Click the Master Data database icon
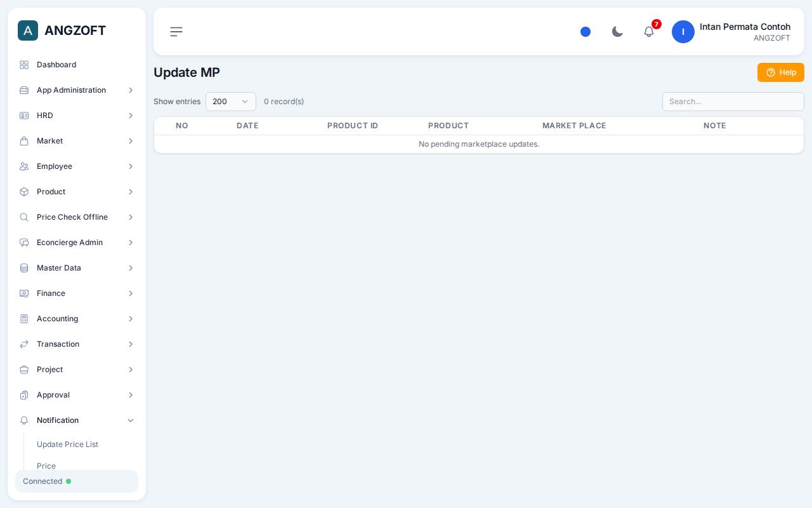Viewport: 812px width, 508px height. click(x=24, y=268)
